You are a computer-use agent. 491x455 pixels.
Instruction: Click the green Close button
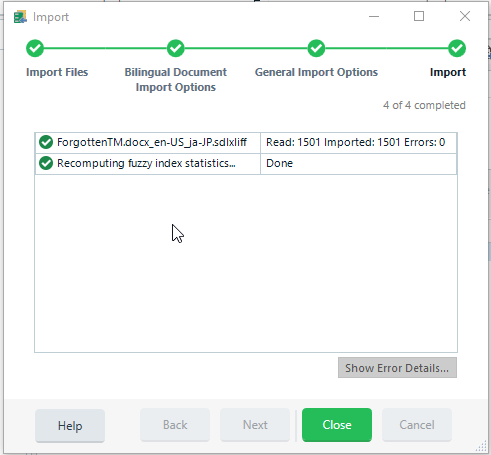(x=337, y=425)
